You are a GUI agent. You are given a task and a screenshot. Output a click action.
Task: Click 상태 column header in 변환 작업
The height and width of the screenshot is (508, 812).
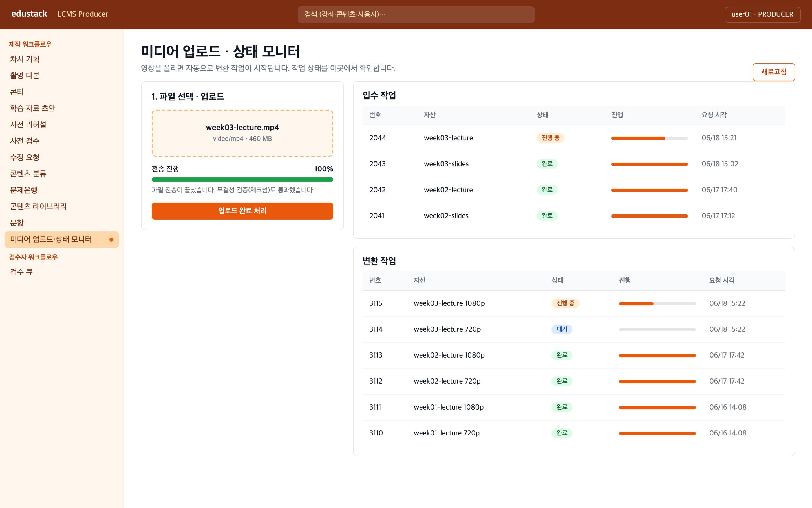click(x=557, y=280)
